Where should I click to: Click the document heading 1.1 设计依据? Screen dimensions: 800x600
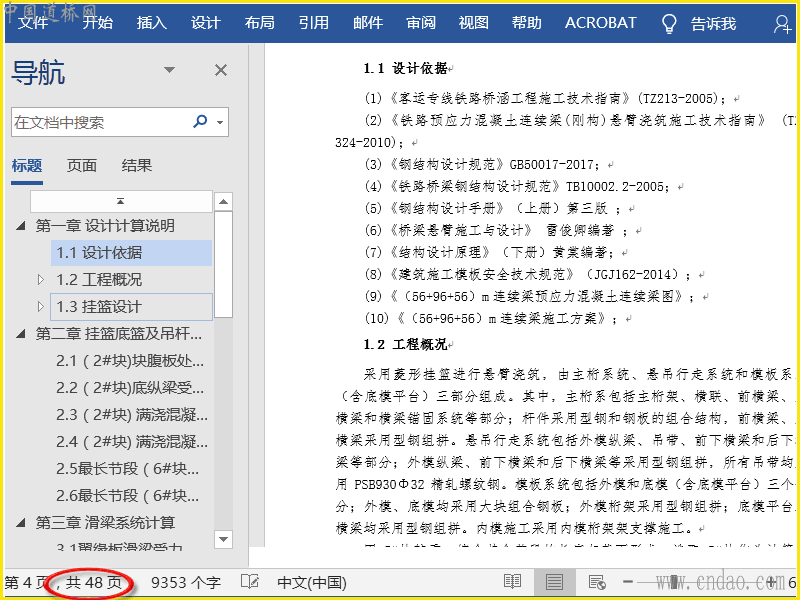click(407, 68)
